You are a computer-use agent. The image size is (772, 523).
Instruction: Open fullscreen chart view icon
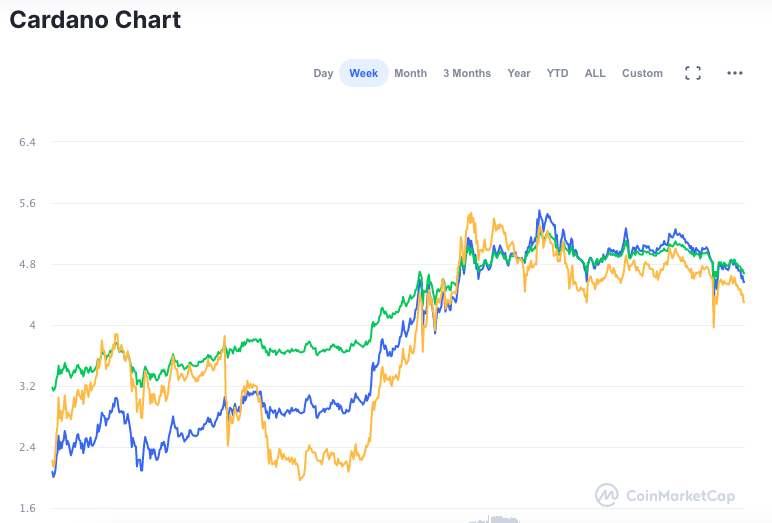click(693, 73)
